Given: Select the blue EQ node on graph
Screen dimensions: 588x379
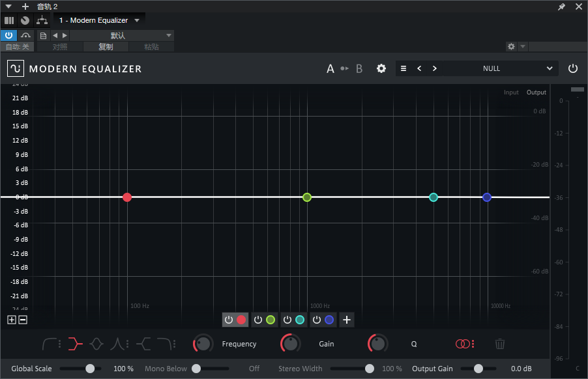Looking at the screenshot, I should (x=487, y=197).
